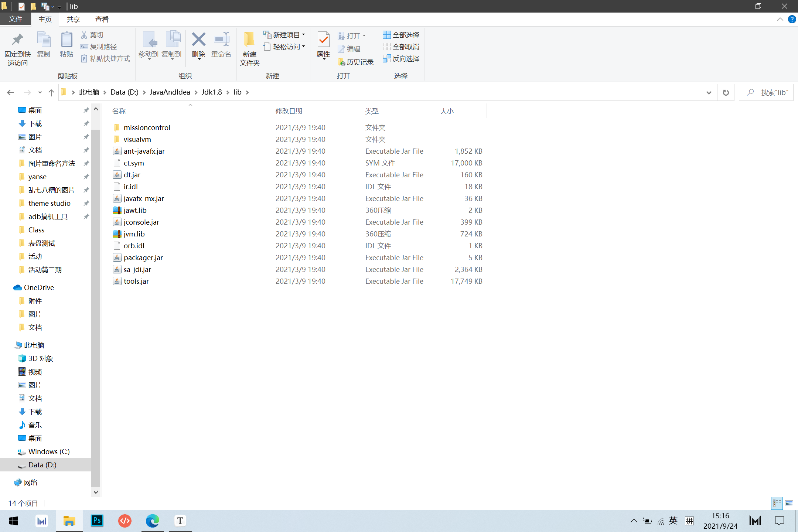Click the up-directory arrow in navigation bar

point(51,92)
